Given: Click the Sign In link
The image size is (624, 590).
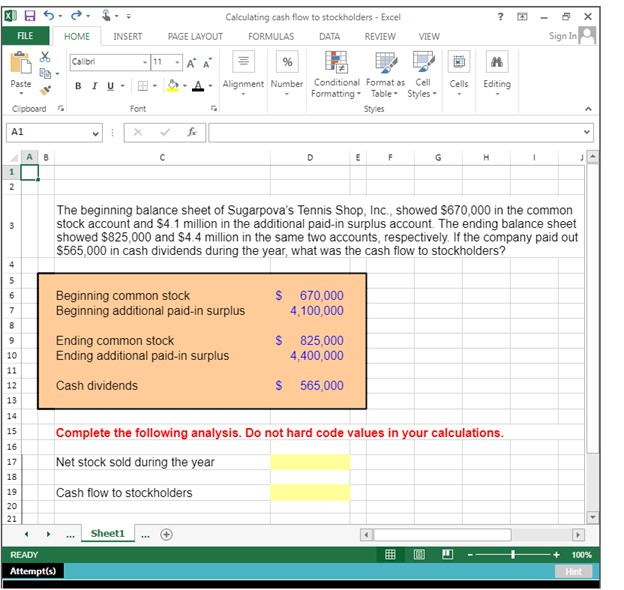Looking at the screenshot, I should 563,36.
